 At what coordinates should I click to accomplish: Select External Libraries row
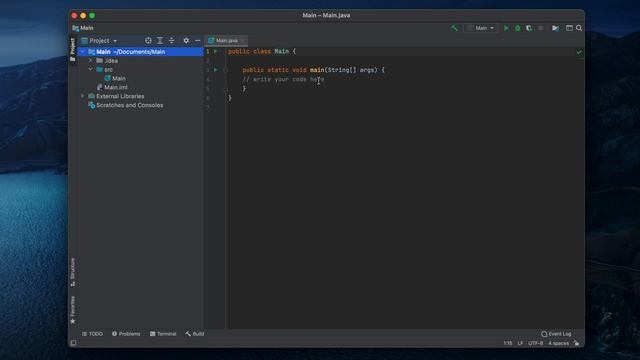pos(140,96)
